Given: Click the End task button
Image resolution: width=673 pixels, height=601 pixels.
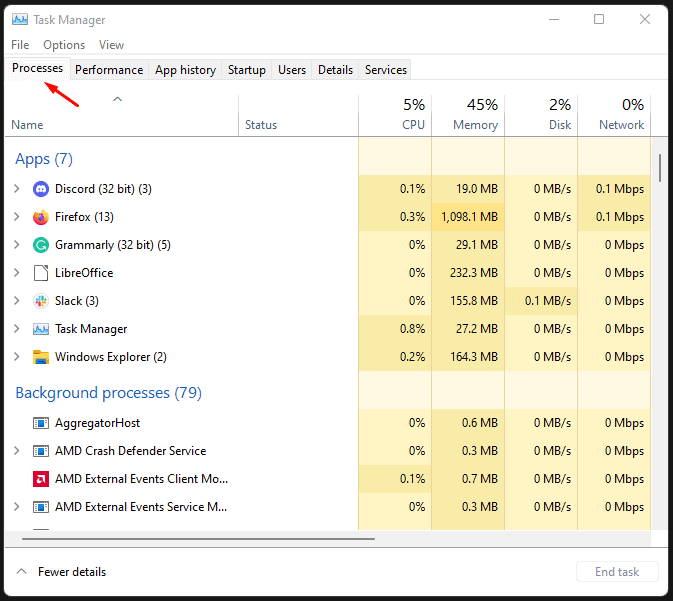Looking at the screenshot, I should pos(617,572).
